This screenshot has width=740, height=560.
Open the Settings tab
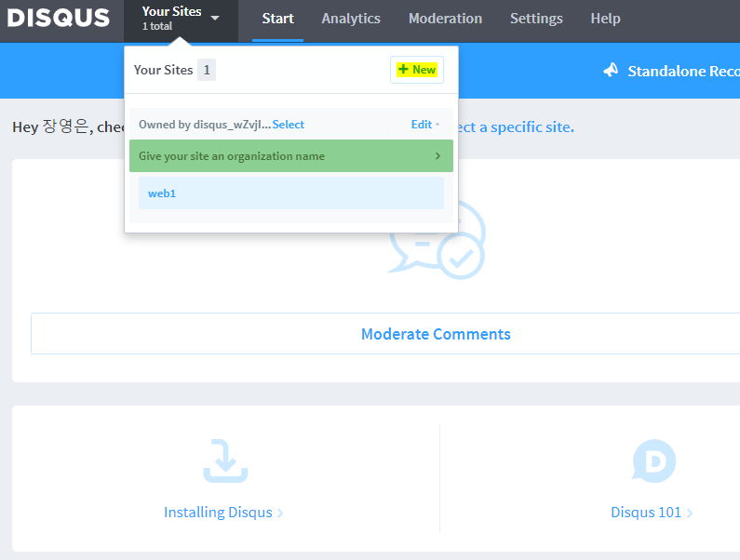point(536,19)
